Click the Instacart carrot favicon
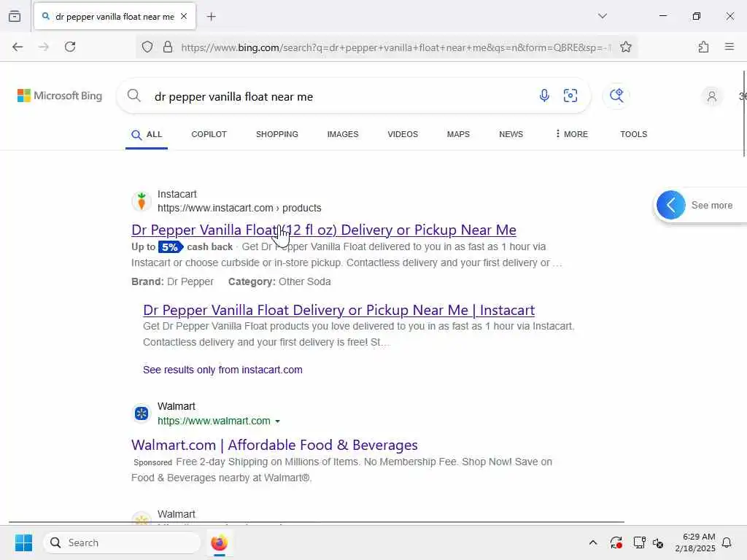747x560 pixels. (142, 201)
